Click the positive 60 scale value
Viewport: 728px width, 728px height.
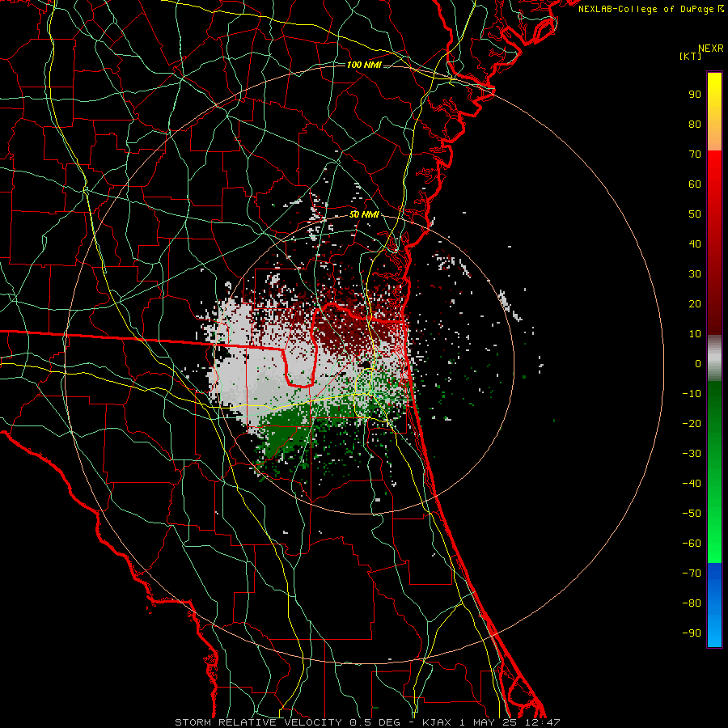click(695, 184)
